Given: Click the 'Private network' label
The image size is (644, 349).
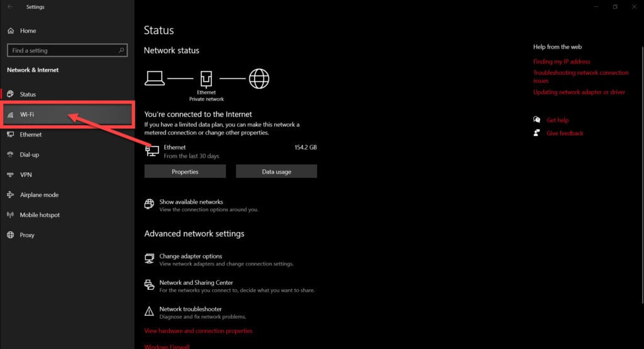Looking at the screenshot, I should click(x=206, y=99).
